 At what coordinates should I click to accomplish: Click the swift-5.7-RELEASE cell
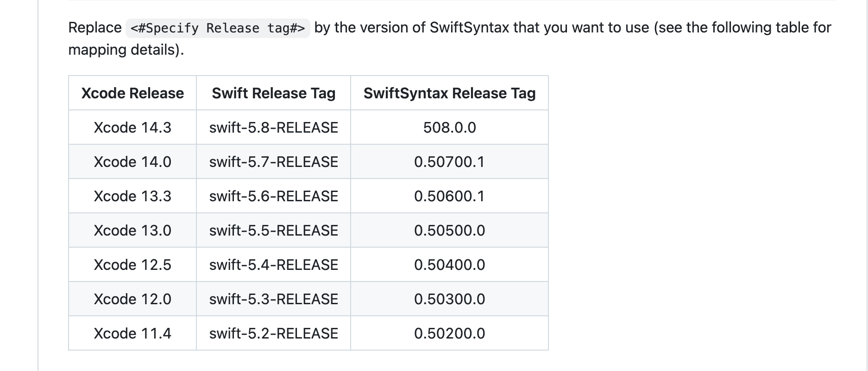pyautogui.click(x=273, y=162)
